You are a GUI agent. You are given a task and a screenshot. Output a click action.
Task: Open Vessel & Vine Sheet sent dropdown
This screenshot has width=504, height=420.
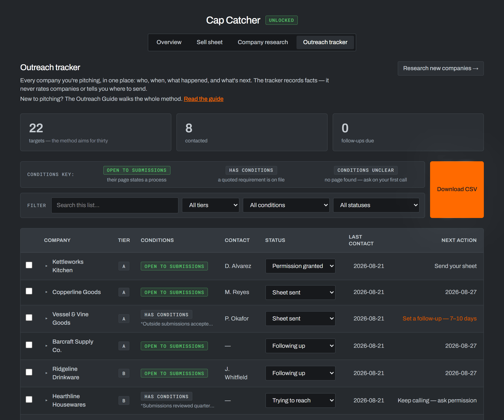click(x=300, y=319)
